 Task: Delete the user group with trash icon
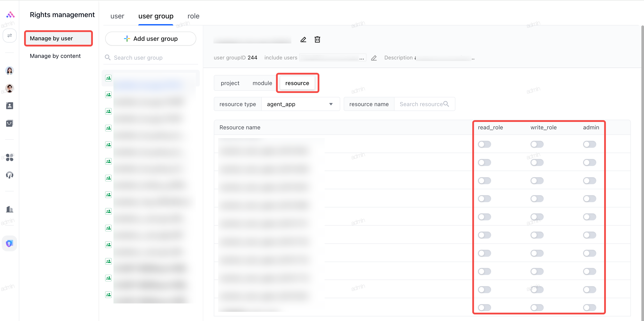pyautogui.click(x=317, y=39)
